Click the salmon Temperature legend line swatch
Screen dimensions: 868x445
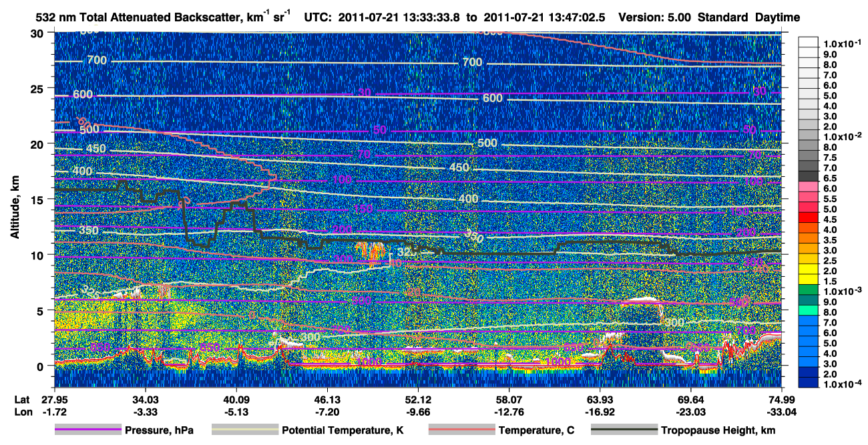(461, 430)
